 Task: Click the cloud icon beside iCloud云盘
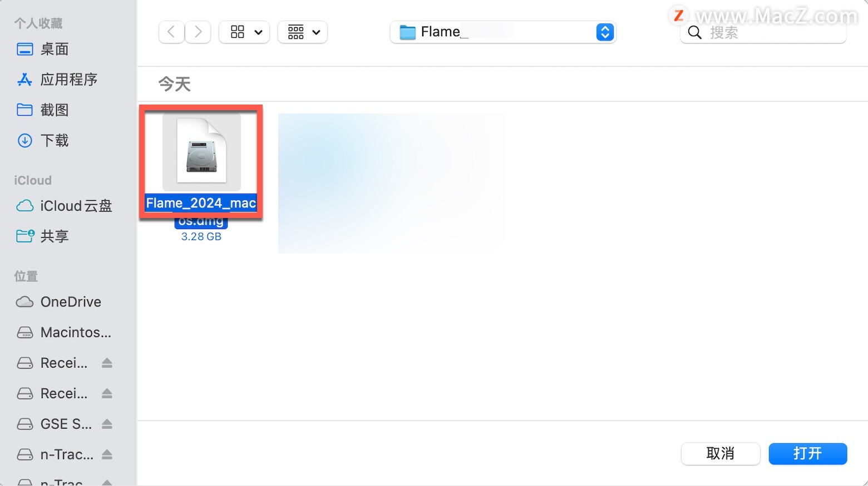click(25, 206)
